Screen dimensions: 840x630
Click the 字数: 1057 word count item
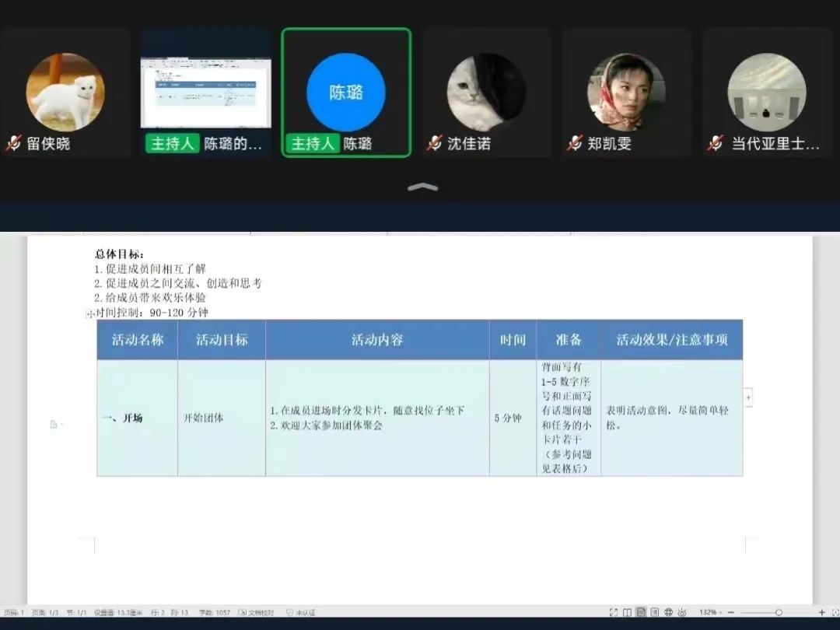coord(212,613)
